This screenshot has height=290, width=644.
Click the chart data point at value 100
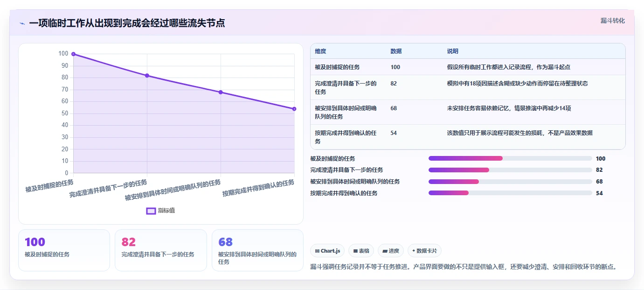[73, 54]
